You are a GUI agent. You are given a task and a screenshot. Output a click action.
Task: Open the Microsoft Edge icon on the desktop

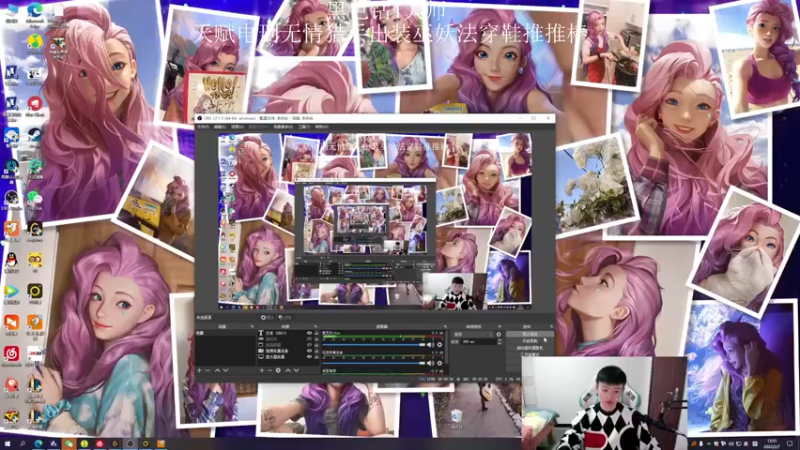tap(34, 11)
